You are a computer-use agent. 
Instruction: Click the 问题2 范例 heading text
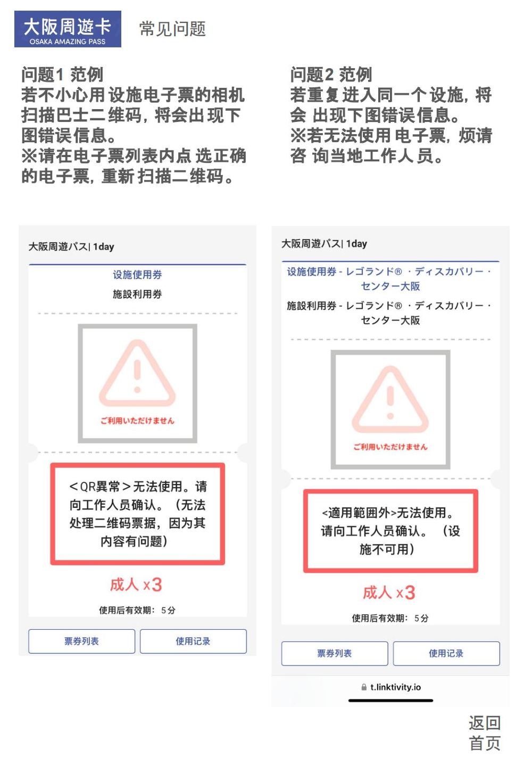tap(331, 75)
